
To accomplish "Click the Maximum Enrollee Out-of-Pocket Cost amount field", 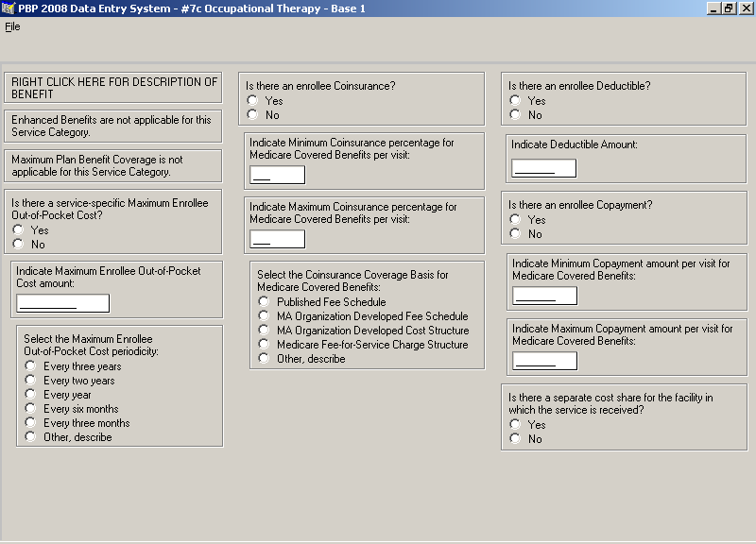I will point(62,303).
